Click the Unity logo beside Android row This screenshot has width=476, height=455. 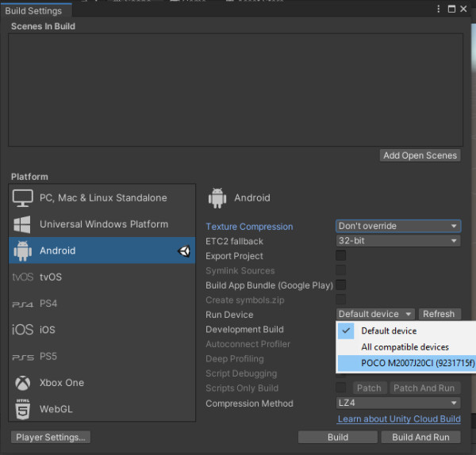tap(184, 250)
